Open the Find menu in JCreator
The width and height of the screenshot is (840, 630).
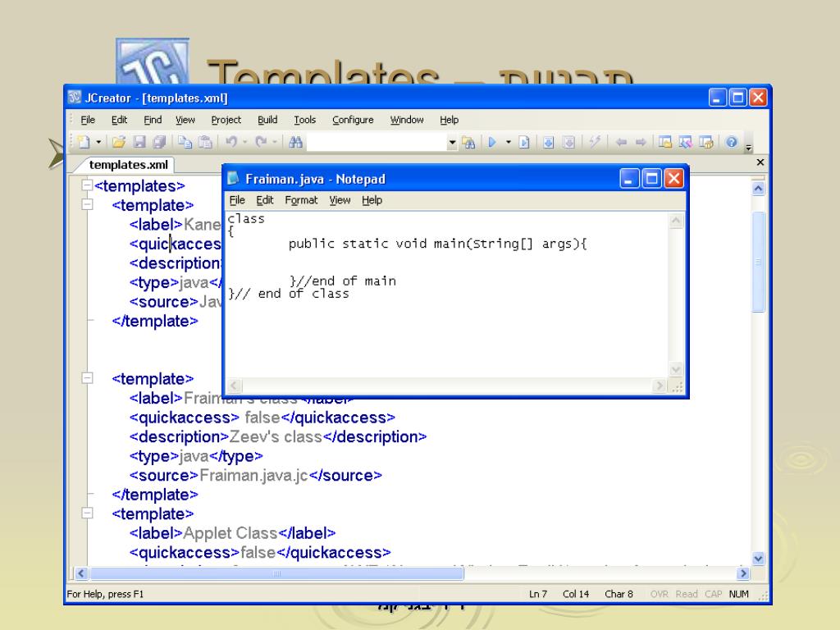click(x=152, y=120)
